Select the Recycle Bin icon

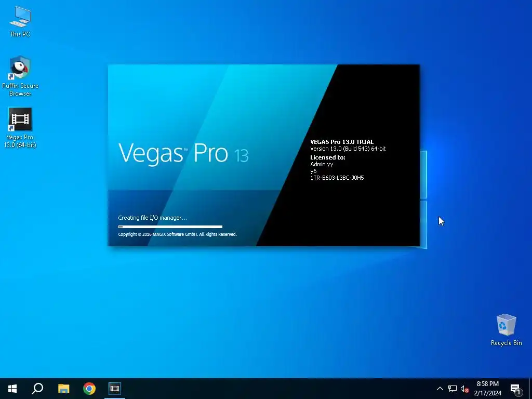pos(506,330)
